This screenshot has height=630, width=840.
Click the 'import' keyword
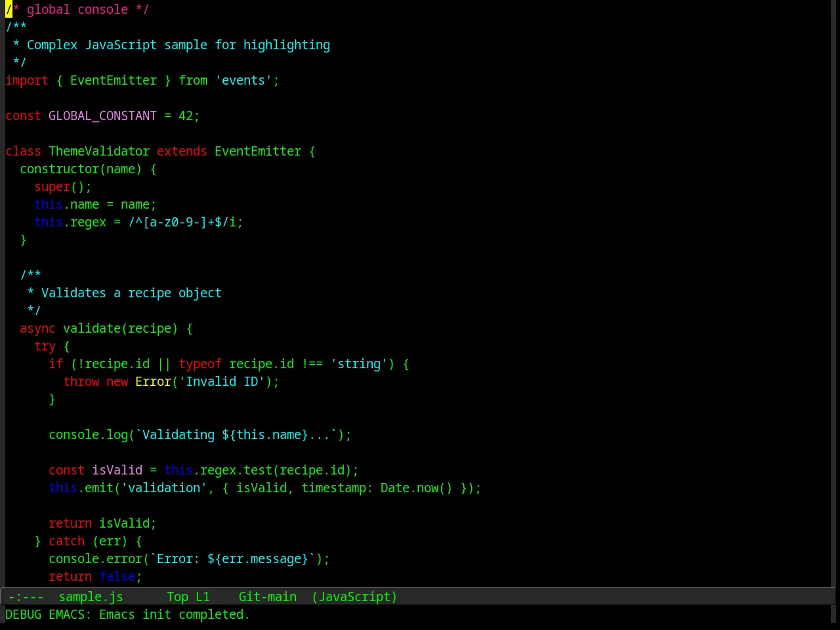(27, 81)
